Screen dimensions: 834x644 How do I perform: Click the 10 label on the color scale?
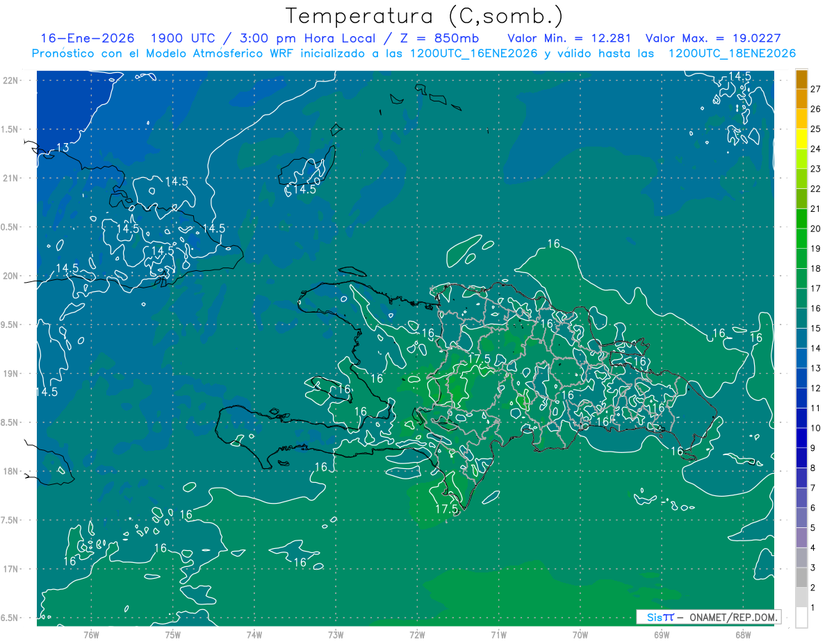[816, 428]
